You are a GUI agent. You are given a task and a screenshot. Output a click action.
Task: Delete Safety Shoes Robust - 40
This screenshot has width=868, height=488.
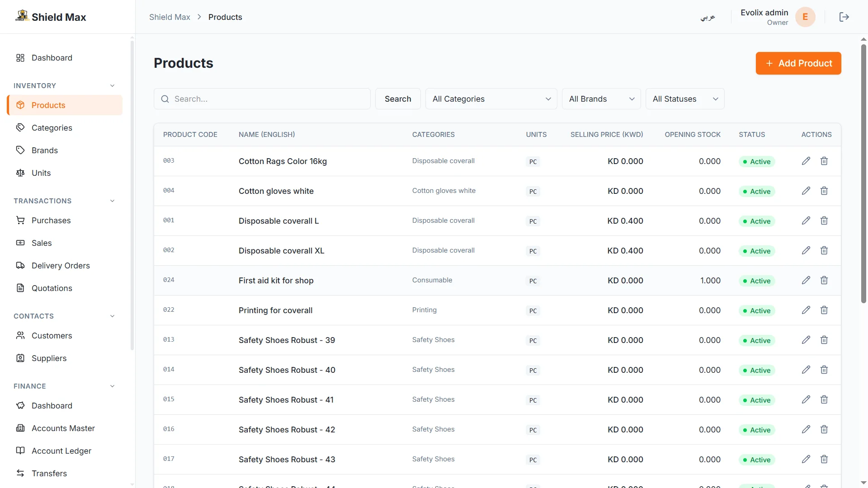(824, 370)
